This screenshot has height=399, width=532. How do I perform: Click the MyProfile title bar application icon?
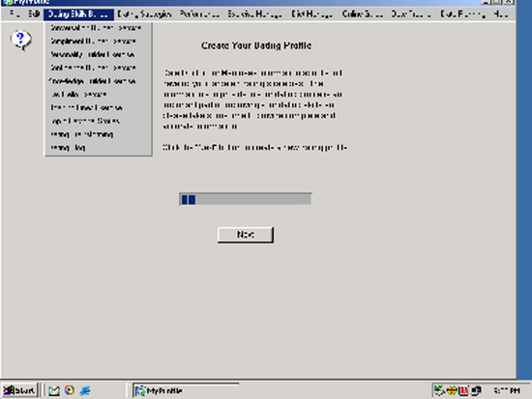point(8,2)
